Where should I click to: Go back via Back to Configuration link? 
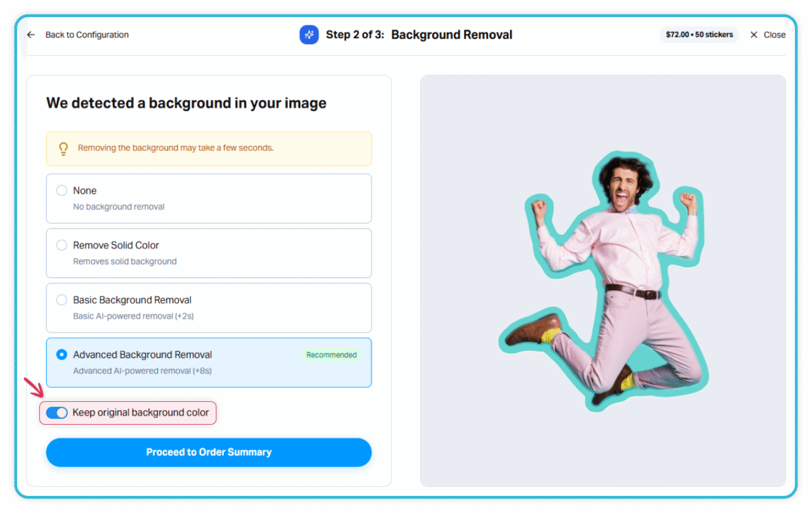[87, 35]
